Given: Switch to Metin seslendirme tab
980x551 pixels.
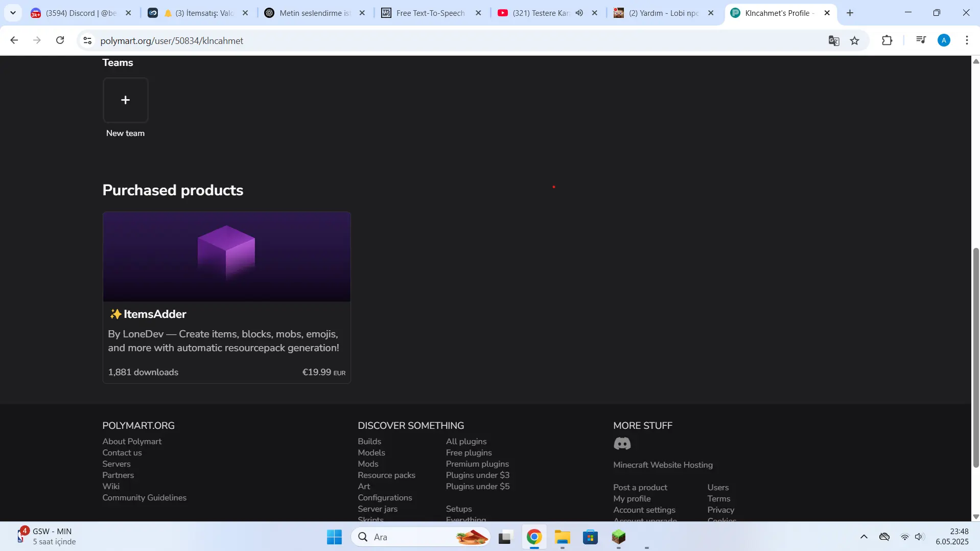Looking at the screenshot, I should (x=314, y=13).
